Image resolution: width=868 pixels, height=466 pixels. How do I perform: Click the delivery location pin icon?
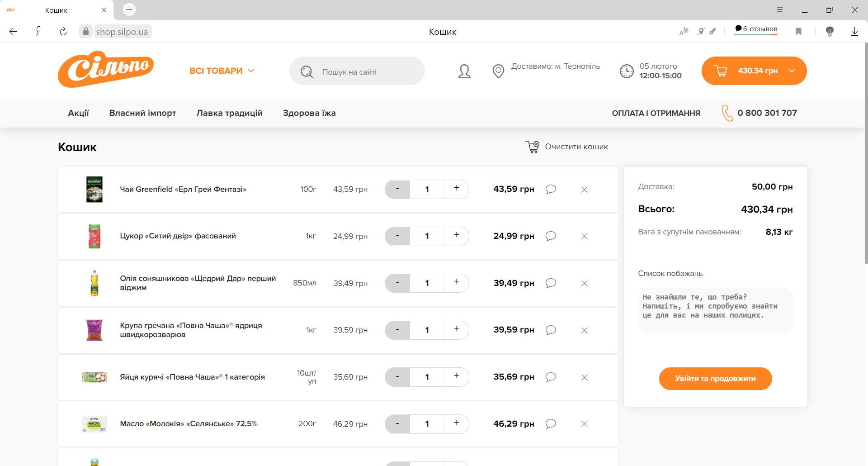(498, 71)
